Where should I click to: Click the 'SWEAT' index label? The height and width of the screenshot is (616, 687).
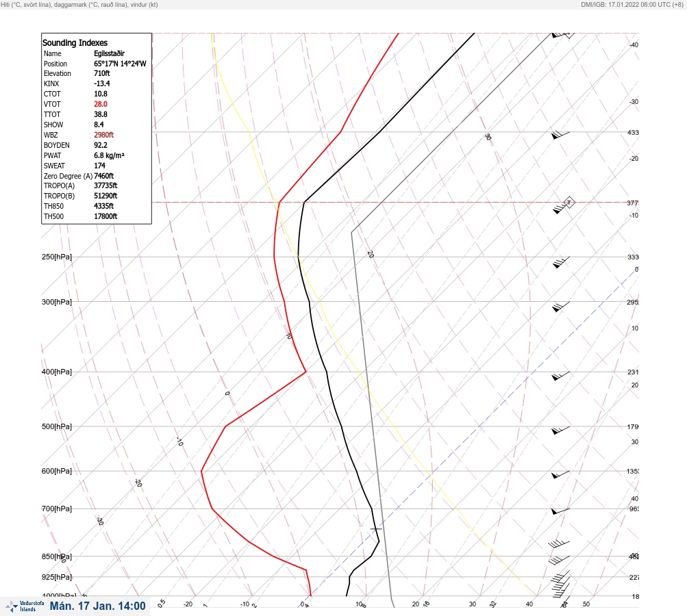54,166
